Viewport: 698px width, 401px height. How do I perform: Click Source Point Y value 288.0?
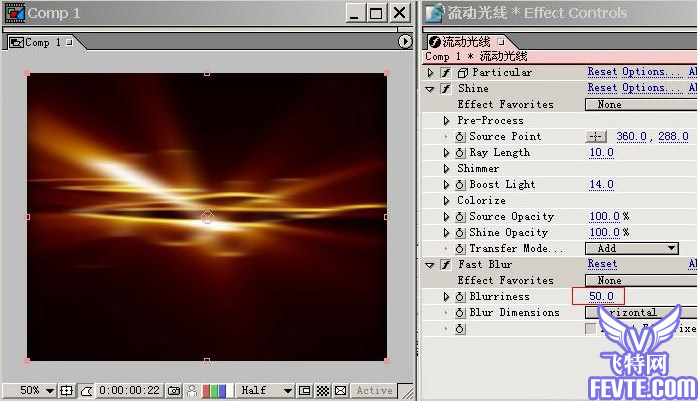[673, 136]
